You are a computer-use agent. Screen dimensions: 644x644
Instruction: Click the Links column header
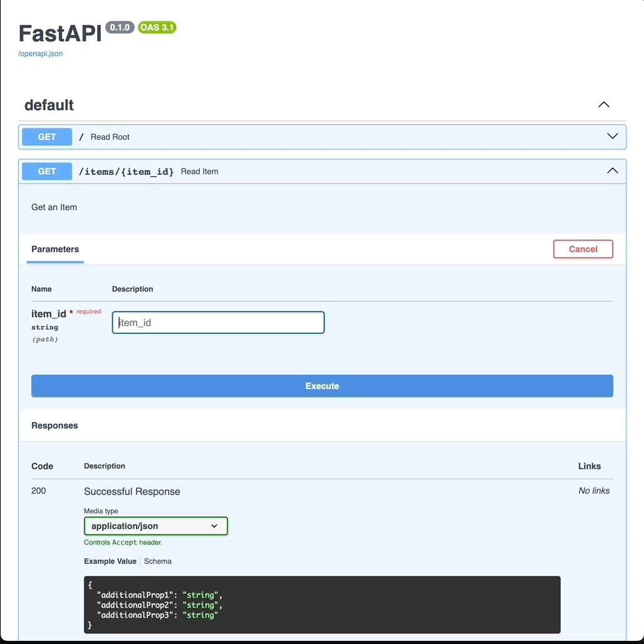[589, 466]
